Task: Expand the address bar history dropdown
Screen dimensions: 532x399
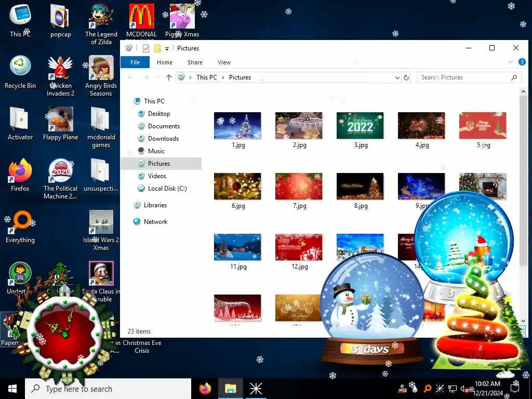Action: tap(397, 78)
